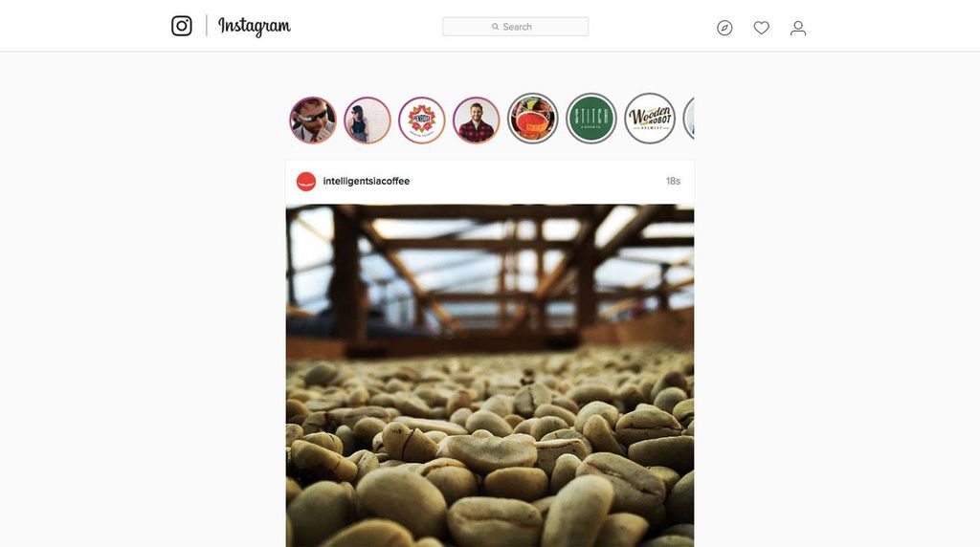
Task: Open the orange drink photo story
Action: (532, 119)
